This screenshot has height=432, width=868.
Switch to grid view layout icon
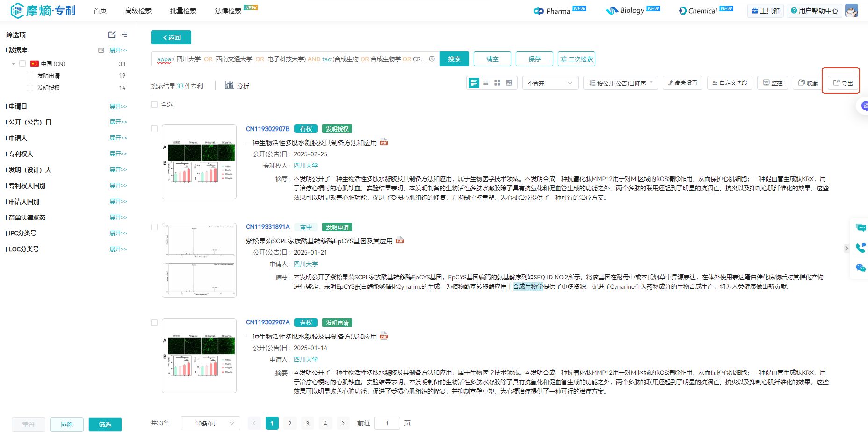(497, 83)
